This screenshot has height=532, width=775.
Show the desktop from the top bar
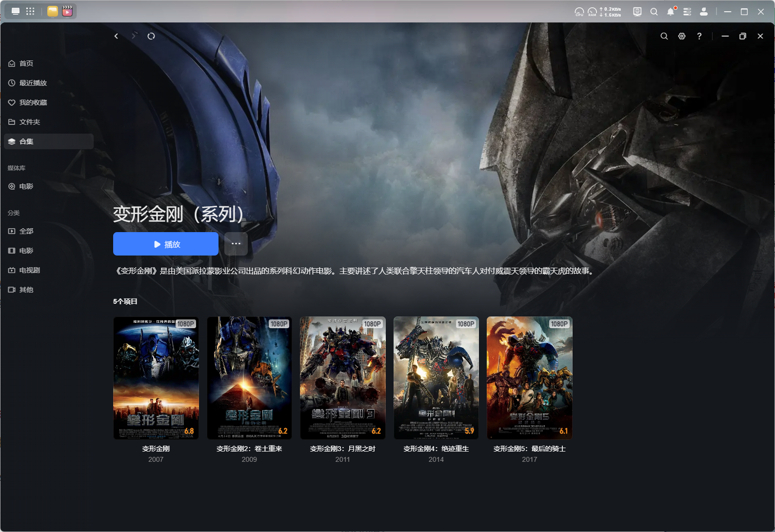click(x=16, y=11)
